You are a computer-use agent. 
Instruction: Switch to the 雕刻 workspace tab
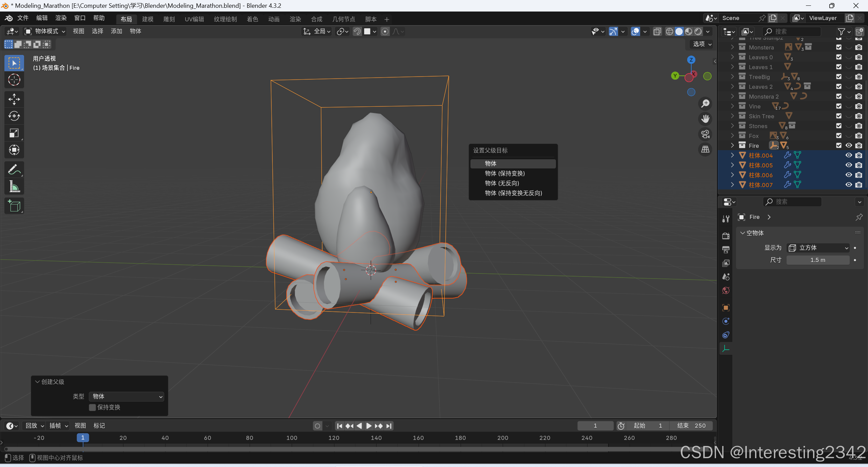[x=169, y=19]
